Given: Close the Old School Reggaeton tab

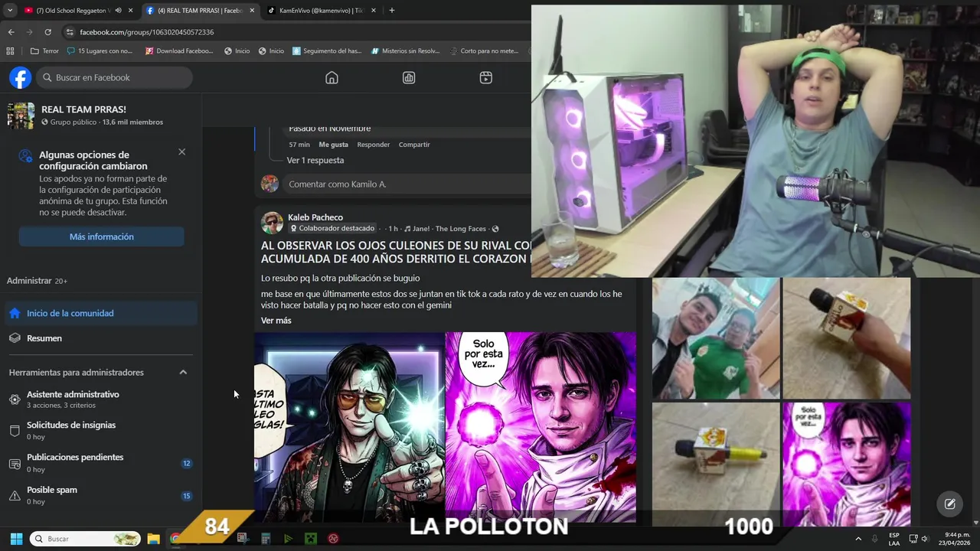Looking at the screenshot, I should click(x=131, y=11).
